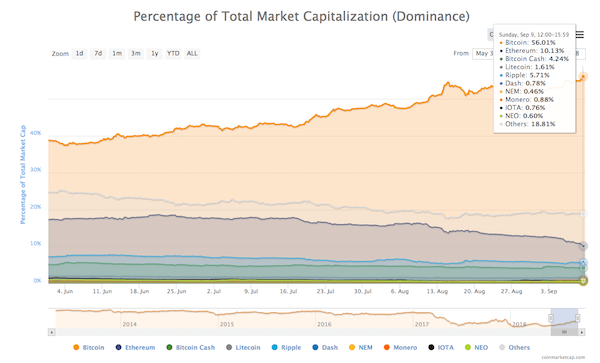Viewport: 600px width, 363px height.
Task: Show ALL time range
Action: [x=192, y=54]
